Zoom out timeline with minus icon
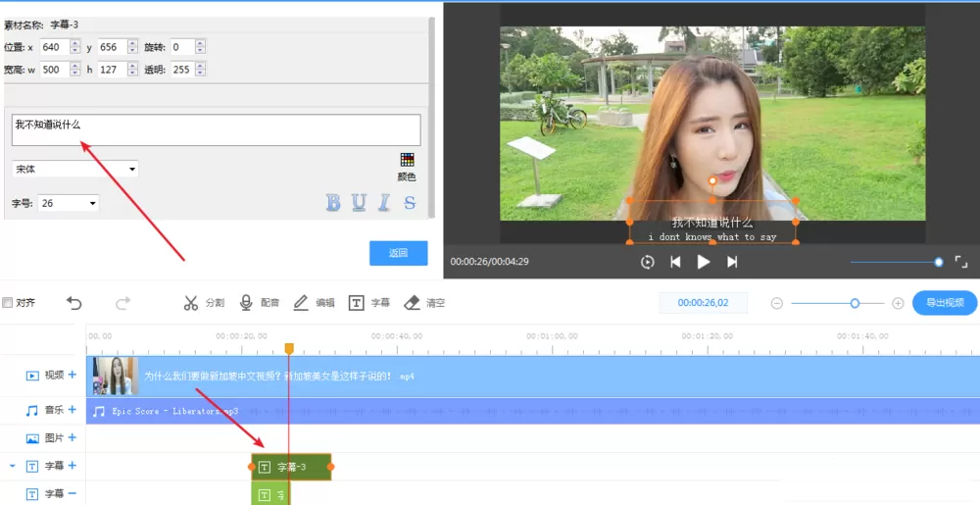 [777, 303]
